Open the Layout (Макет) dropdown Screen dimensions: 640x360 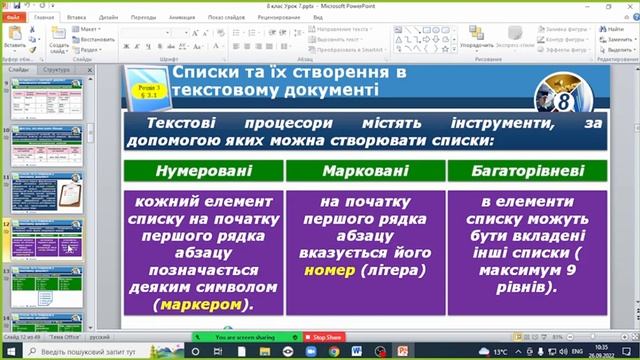[87, 29]
